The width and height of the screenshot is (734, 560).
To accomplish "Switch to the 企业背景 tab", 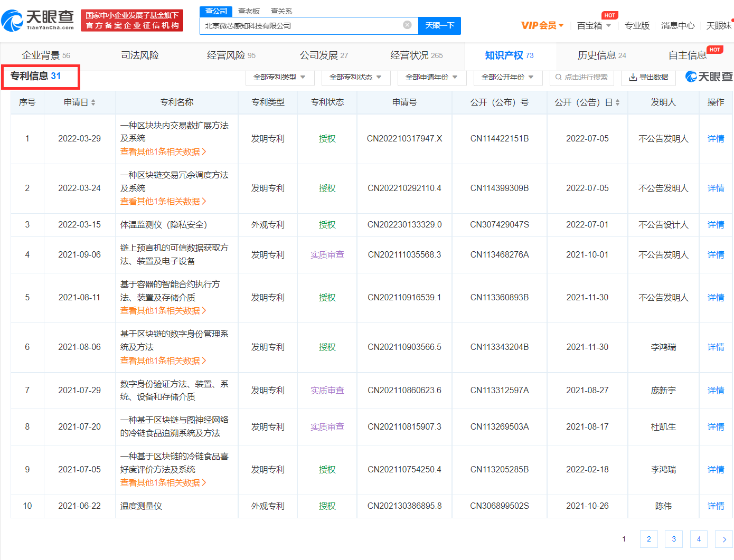I will pos(46,55).
